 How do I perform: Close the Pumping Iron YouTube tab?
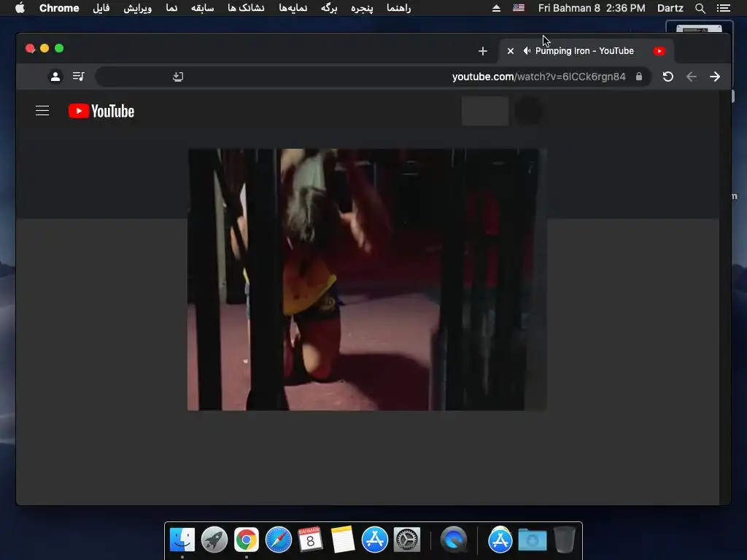point(510,51)
